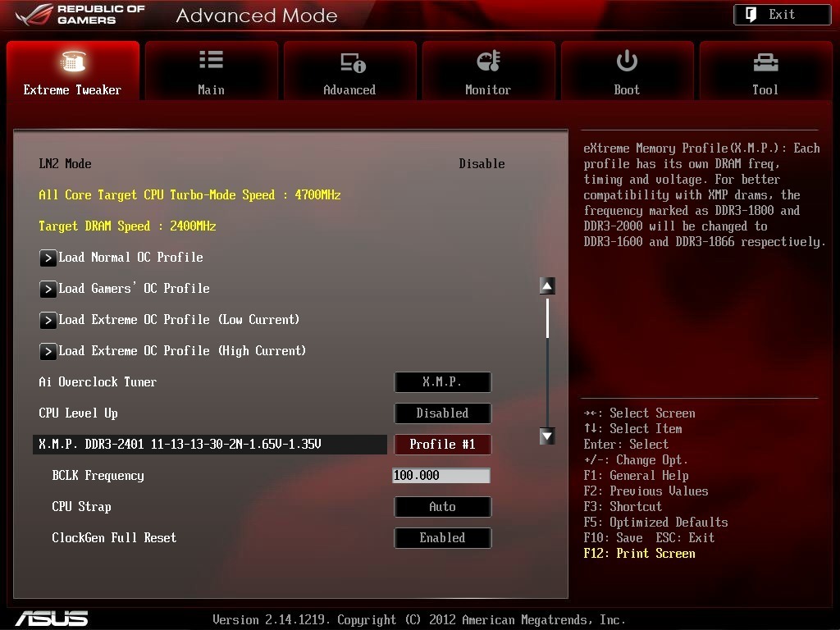The width and height of the screenshot is (840, 630).
Task: Open the Ai Overclock Tuner X.M.P. dropdown
Action: click(x=442, y=382)
